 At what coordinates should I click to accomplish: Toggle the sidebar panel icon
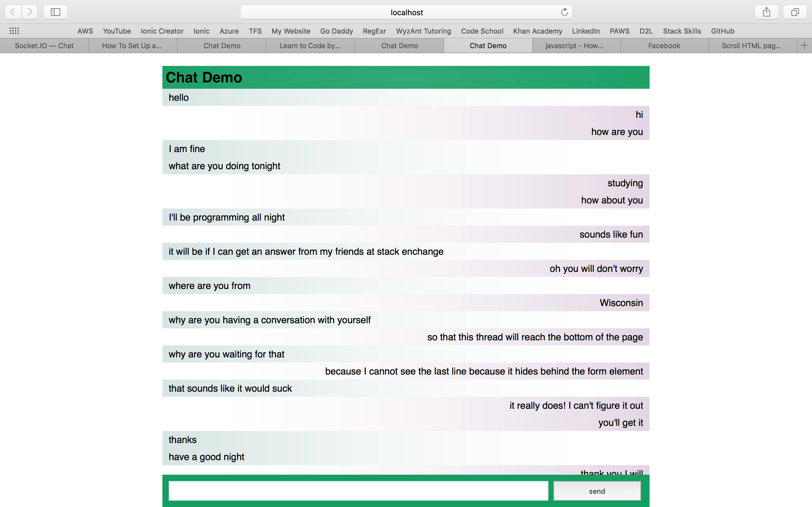[56, 12]
